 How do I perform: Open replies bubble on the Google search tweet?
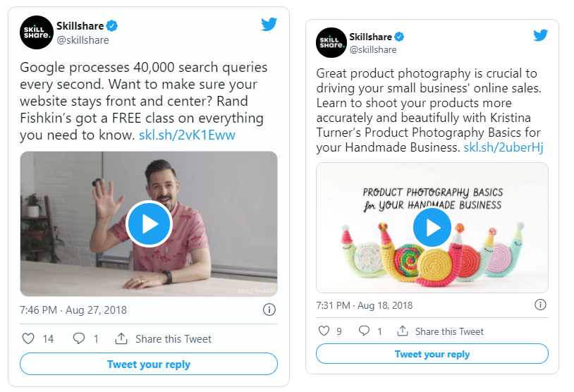[79, 338]
